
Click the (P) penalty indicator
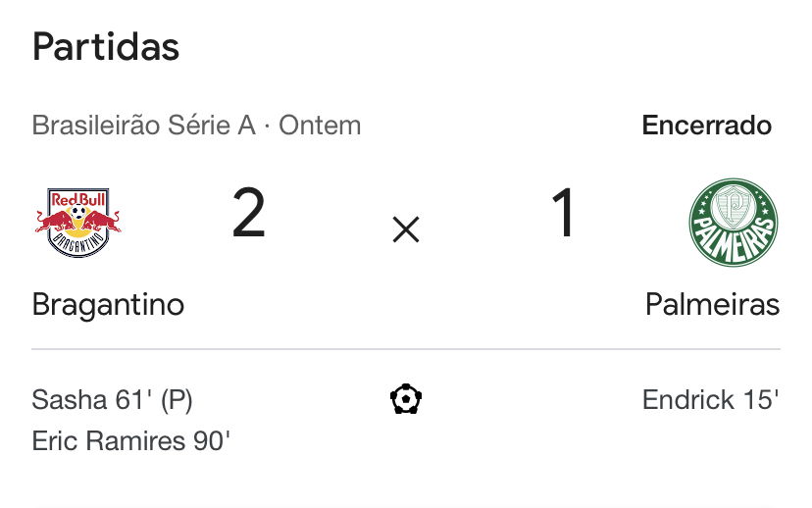tap(177, 401)
